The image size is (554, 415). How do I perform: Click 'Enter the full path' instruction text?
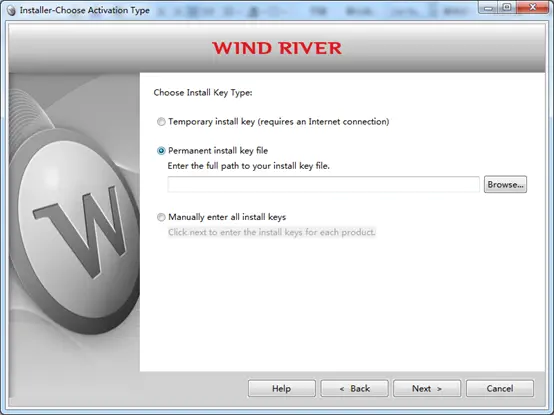point(248,166)
